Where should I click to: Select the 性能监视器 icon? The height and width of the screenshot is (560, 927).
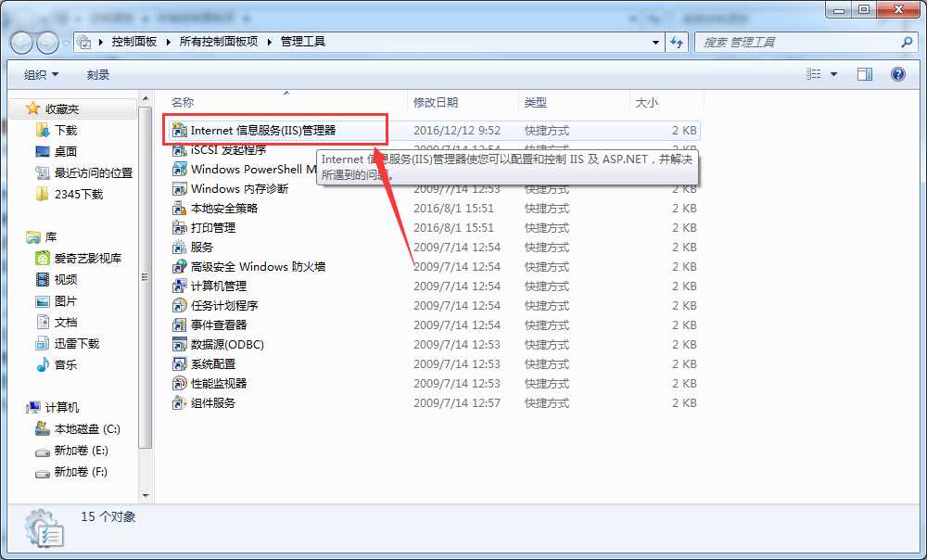pyautogui.click(x=179, y=383)
